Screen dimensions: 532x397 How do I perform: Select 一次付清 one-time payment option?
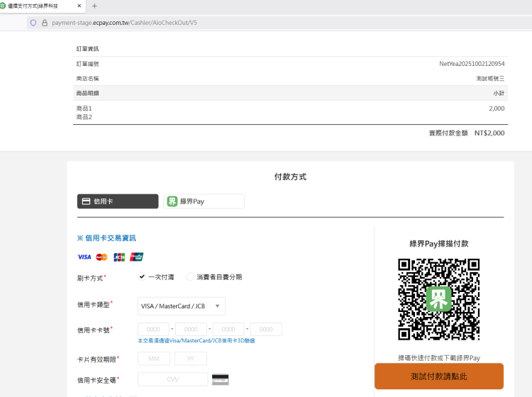pyautogui.click(x=142, y=277)
